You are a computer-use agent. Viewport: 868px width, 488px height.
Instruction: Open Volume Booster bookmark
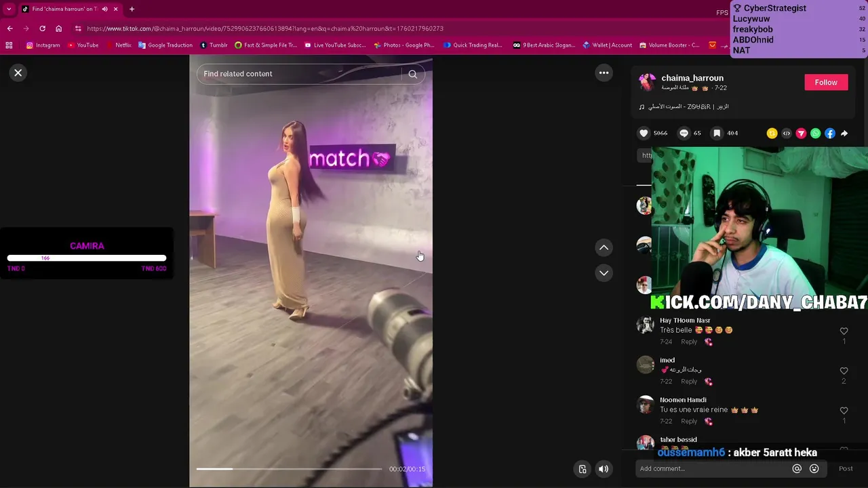pyautogui.click(x=669, y=45)
